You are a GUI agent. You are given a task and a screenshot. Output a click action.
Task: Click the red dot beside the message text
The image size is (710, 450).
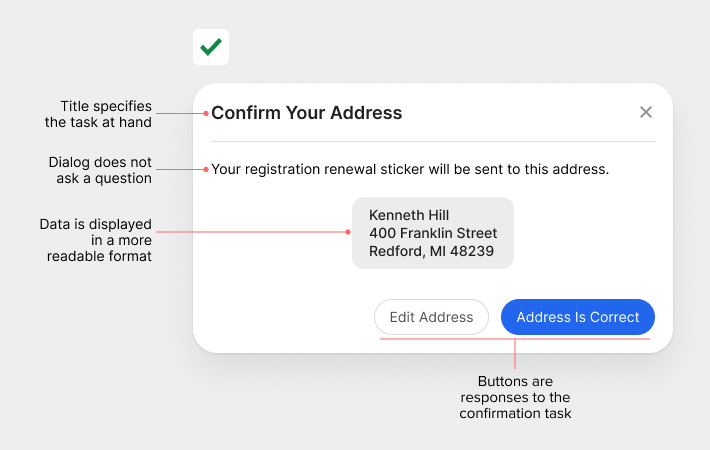point(206,169)
